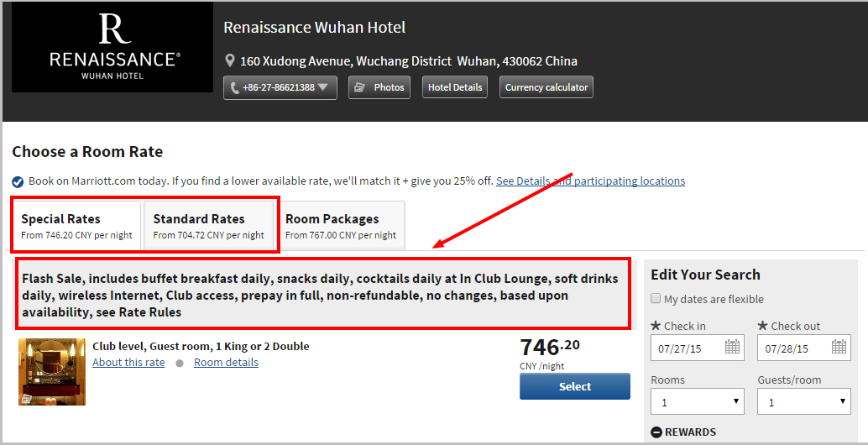
Task: Collapse the REWARDS section minus icon
Action: pyautogui.click(x=656, y=432)
